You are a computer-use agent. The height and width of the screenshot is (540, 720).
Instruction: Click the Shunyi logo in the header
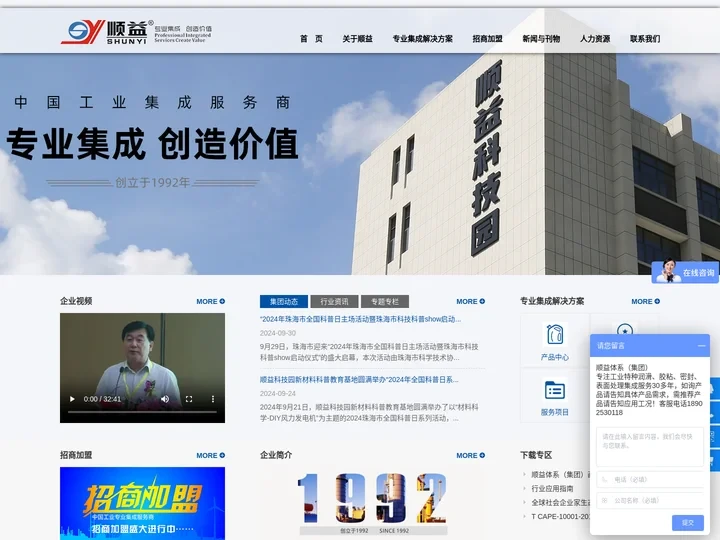coord(136,32)
